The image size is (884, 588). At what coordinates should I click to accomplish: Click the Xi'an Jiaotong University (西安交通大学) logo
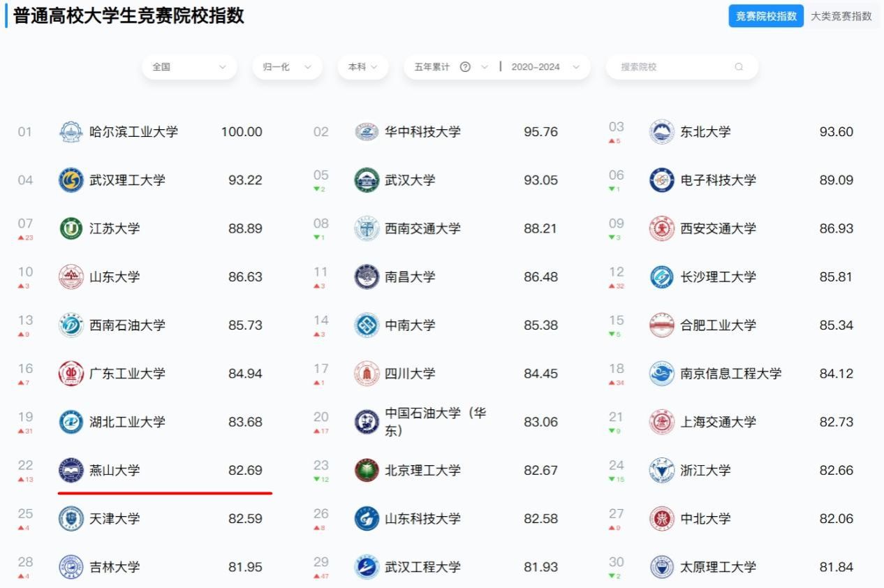pyautogui.click(x=661, y=228)
